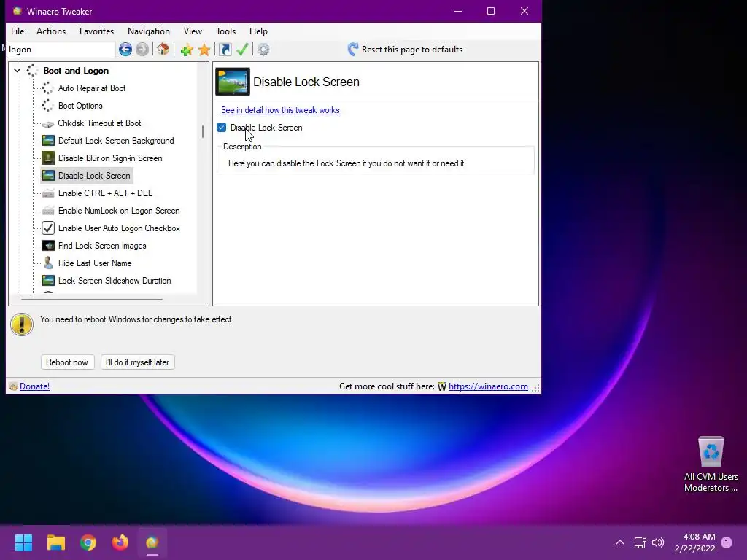Open the Donate! link
This screenshot has width=747, height=560.
[x=35, y=386]
